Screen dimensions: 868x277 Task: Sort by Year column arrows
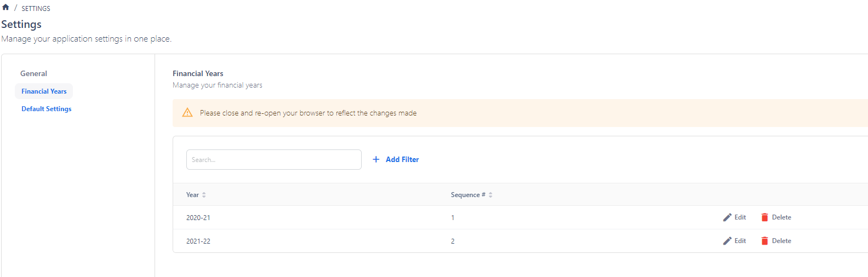pos(204,195)
